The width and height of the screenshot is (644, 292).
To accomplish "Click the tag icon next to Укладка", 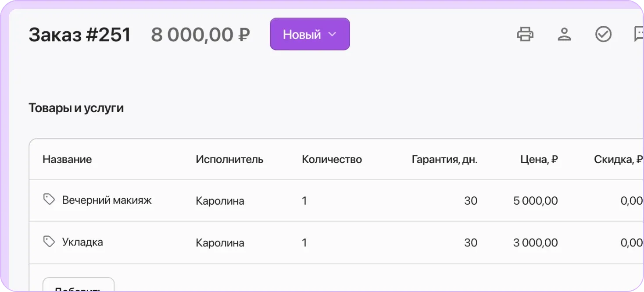I will click(48, 242).
